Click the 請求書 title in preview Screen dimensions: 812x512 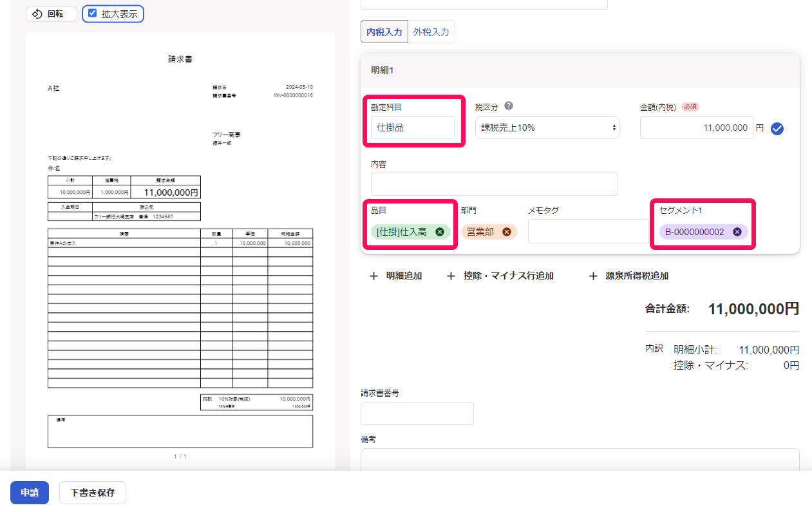[180, 59]
